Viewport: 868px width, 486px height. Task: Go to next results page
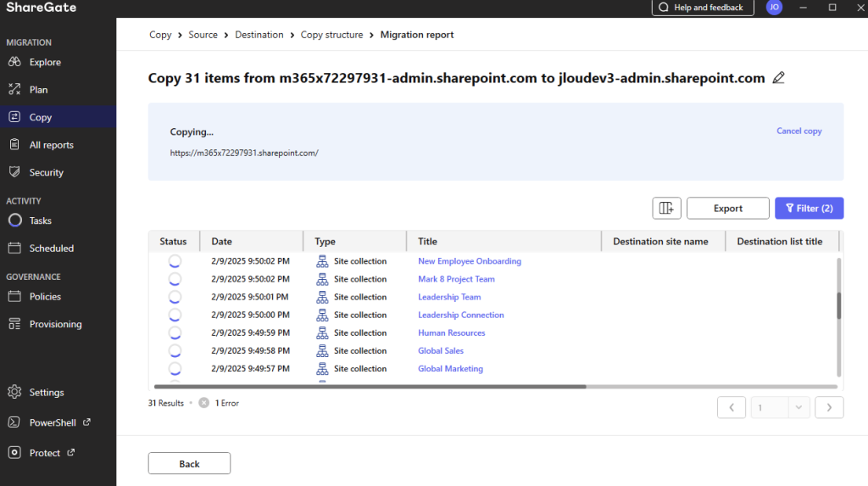[829, 408]
